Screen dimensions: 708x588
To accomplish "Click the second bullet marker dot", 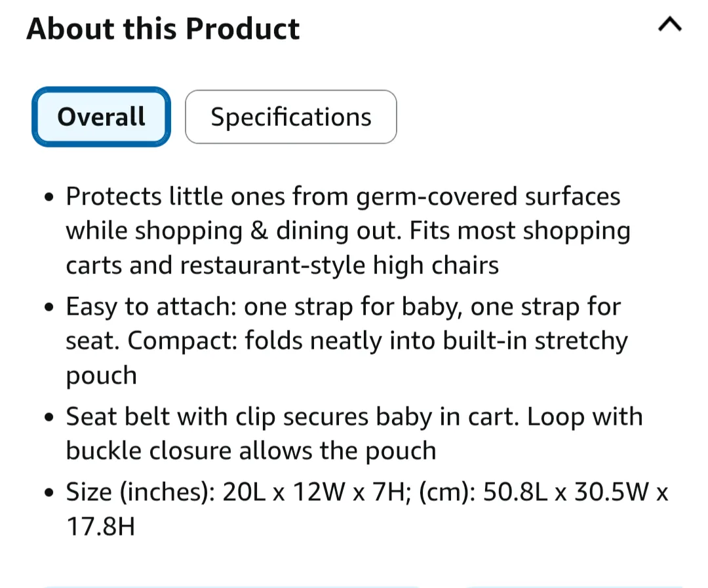I will (47, 306).
